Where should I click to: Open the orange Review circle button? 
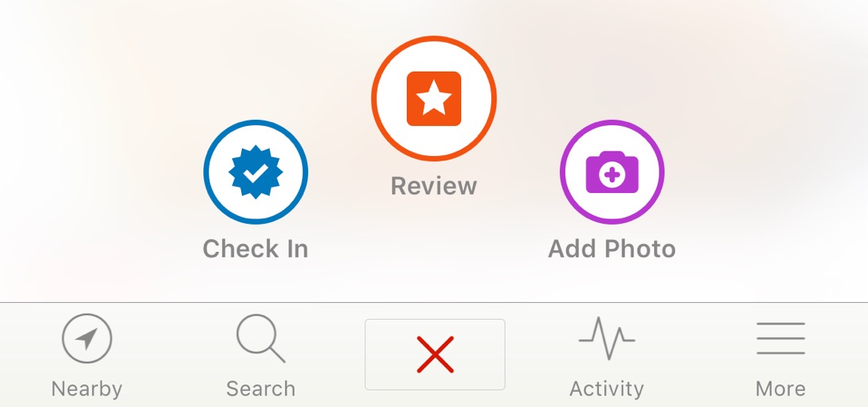(x=434, y=99)
